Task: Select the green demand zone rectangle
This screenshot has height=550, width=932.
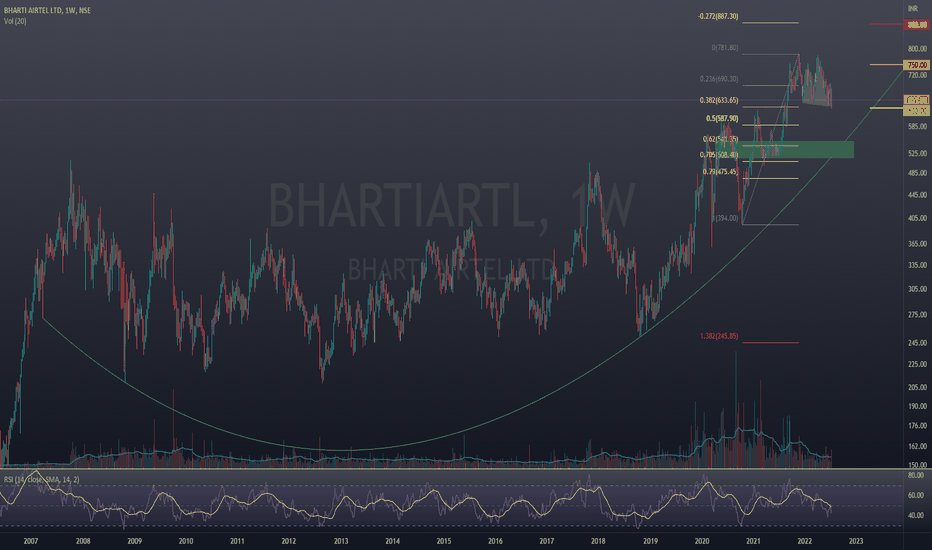Action: [785, 149]
